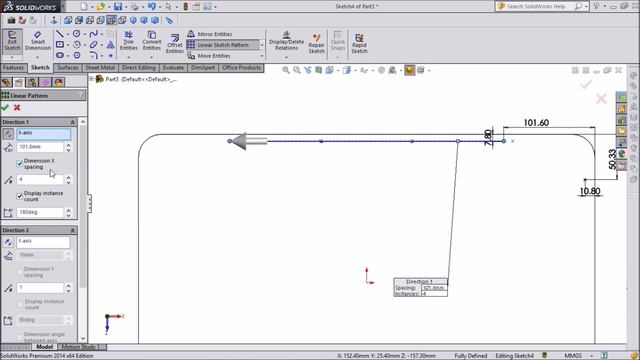Select the Ellipse sketch tool
The image size is (640, 360).
coord(93,44)
